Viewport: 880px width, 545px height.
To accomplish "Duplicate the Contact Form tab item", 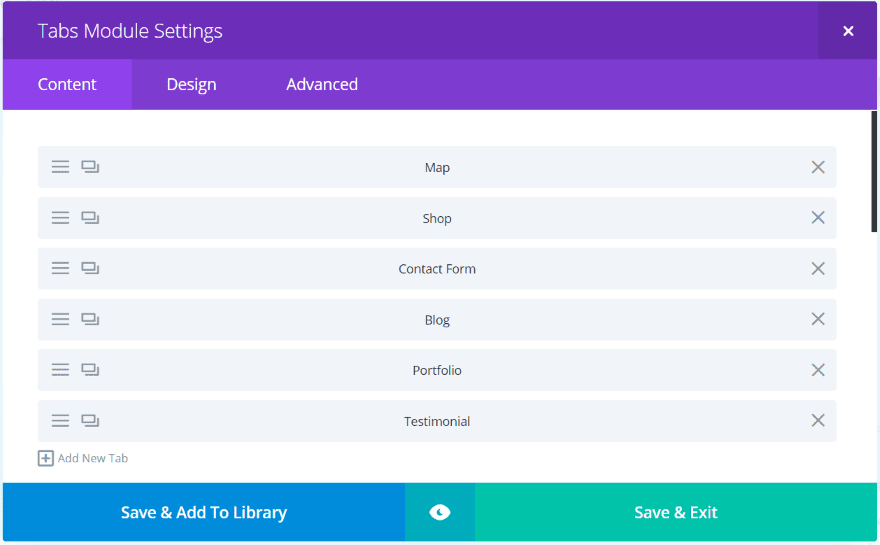I will [90, 269].
